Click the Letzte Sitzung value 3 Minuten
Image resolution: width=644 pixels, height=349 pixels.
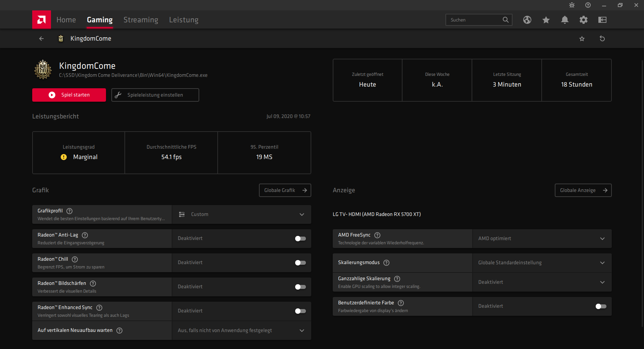[x=507, y=85]
